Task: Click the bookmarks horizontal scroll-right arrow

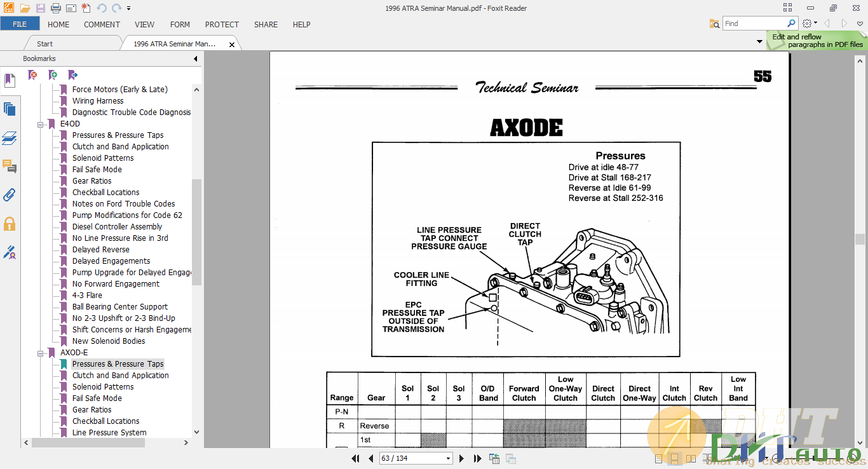Action: [186, 443]
